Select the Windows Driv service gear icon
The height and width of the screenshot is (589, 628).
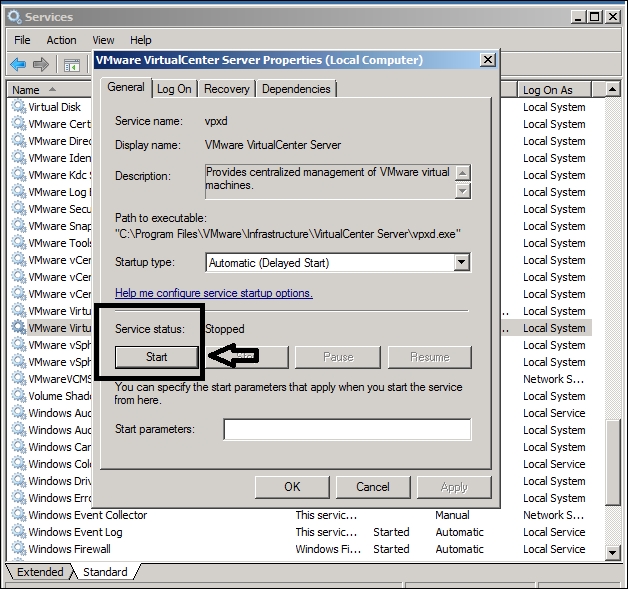(x=18, y=480)
